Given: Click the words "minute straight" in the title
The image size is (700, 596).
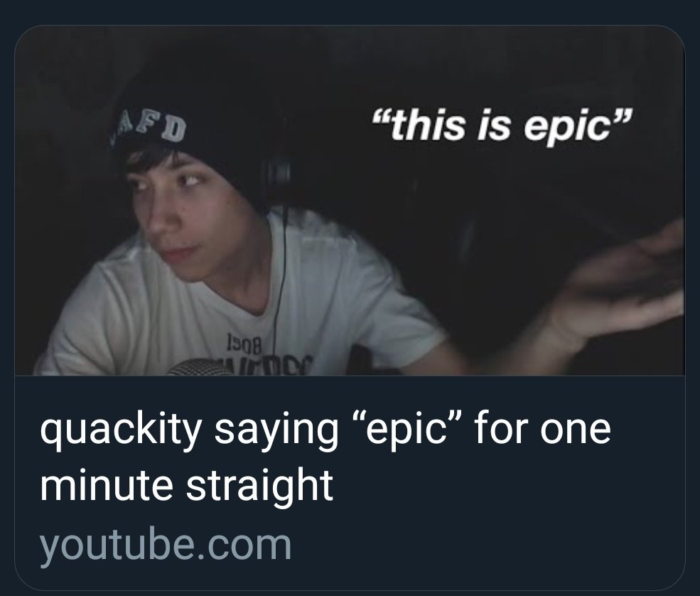Looking at the screenshot, I should pos(187,484).
